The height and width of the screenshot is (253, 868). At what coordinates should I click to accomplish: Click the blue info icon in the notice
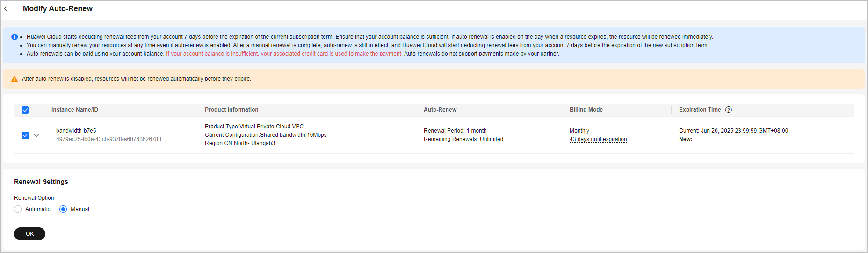[14, 37]
